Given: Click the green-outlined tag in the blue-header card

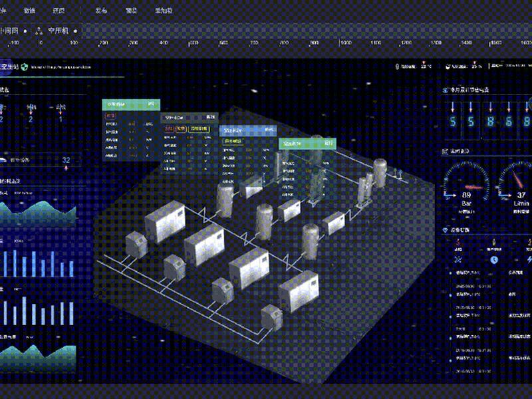Looking at the screenshot, I should (232, 141).
